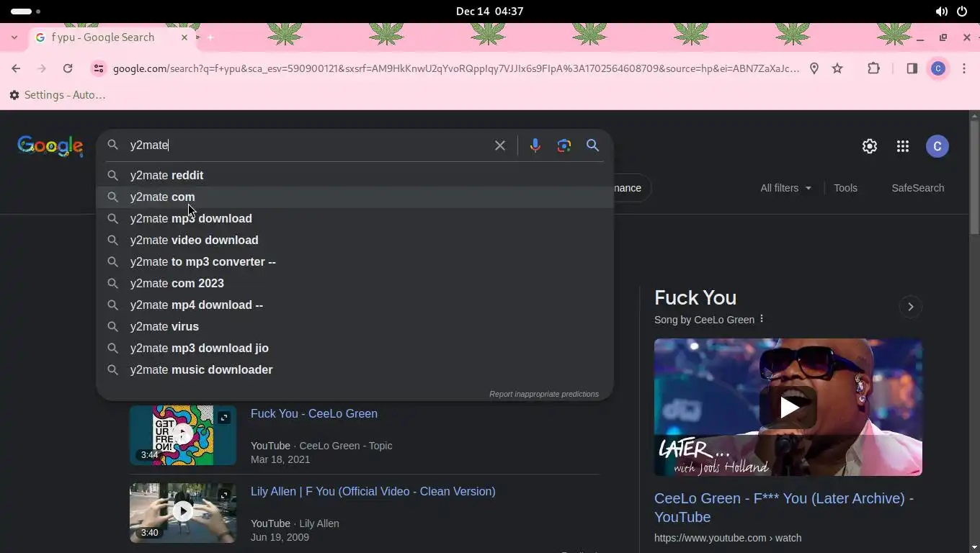980x553 pixels.
Task: Select suggestion 'y2mate mp4 download --'
Action: [355, 305]
